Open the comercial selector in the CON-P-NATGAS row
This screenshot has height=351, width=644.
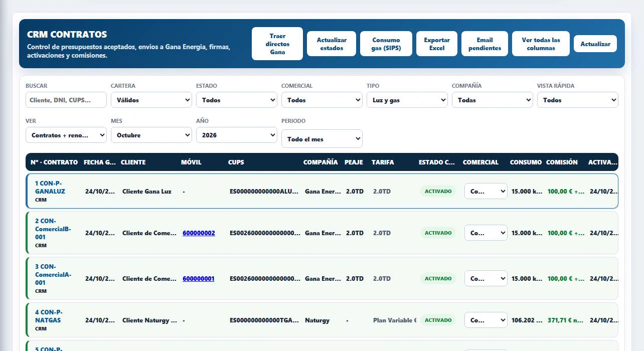pos(486,320)
